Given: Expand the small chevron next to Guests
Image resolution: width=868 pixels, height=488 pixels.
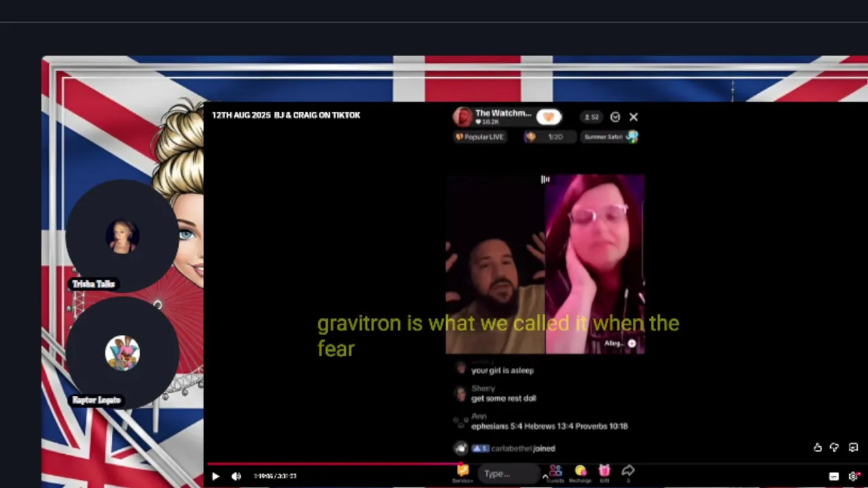Looking at the screenshot, I should click(545, 476).
